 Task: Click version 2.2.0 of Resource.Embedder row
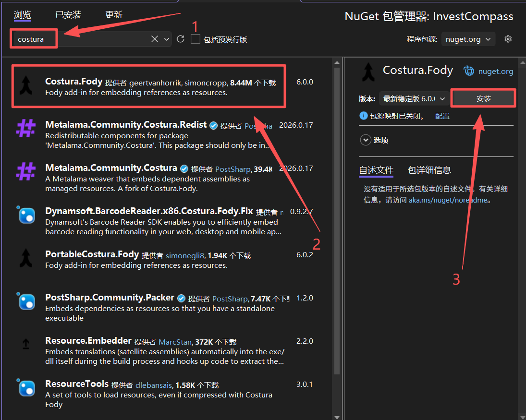pos(305,341)
